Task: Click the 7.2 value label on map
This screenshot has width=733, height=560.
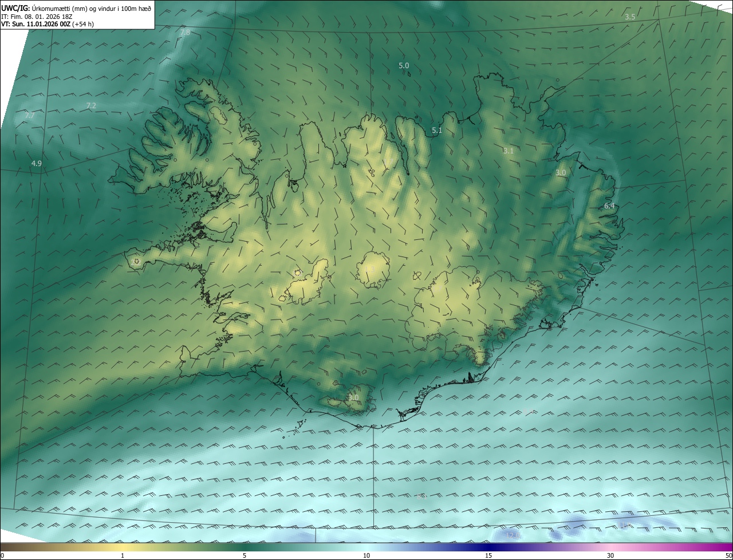Action: [91, 105]
